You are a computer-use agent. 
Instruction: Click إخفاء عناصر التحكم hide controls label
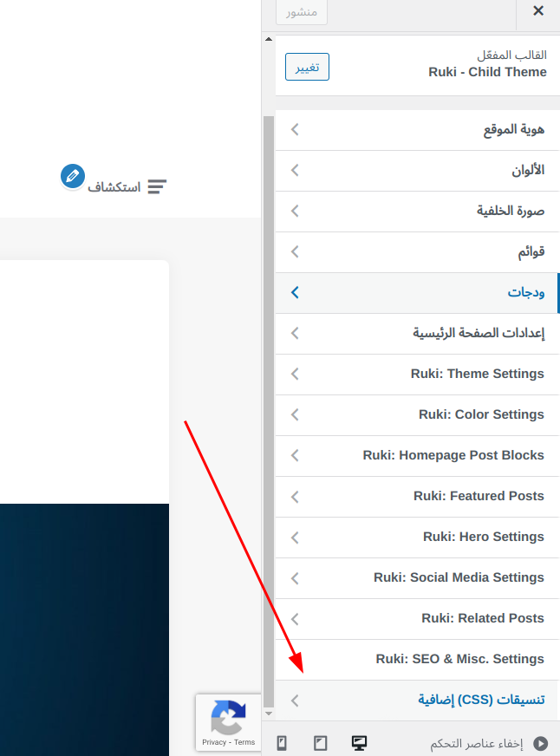pyautogui.click(x=477, y=744)
